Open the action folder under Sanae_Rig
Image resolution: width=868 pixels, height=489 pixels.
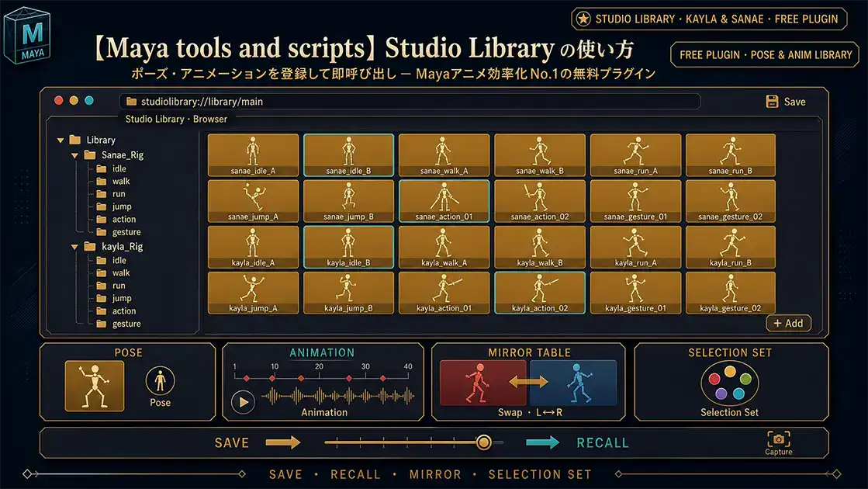click(x=116, y=220)
